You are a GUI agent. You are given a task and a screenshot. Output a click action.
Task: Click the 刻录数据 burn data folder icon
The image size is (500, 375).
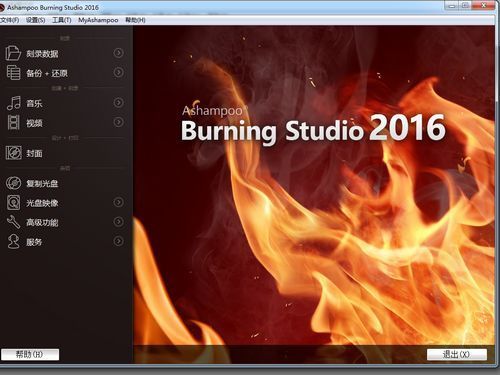click(x=13, y=53)
